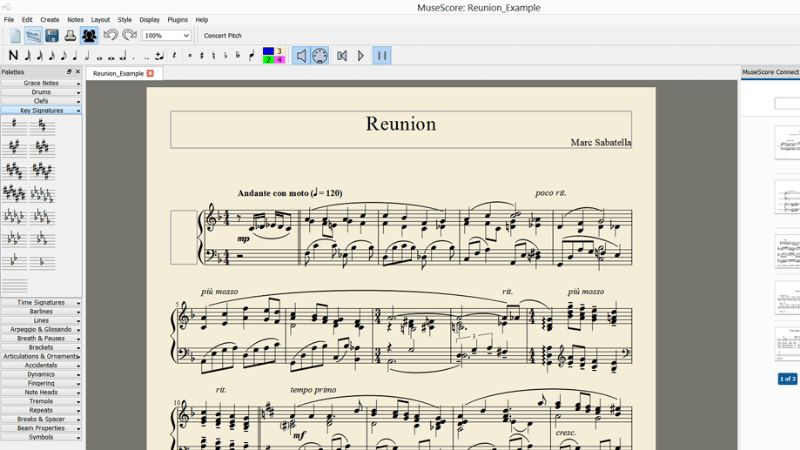Viewport: 800px width, 450px height.
Task: Click the '1 of 3' page button
Action: coord(787,379)
